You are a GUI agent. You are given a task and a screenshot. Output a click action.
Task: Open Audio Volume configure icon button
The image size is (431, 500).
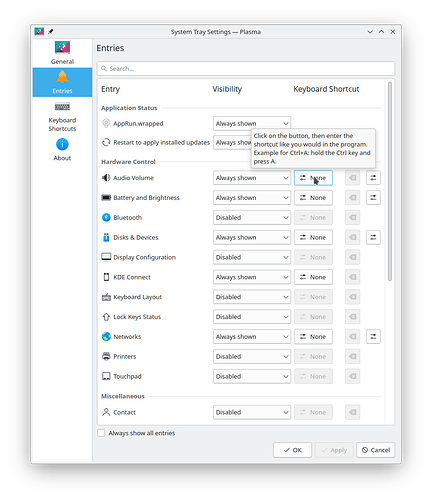373,178
